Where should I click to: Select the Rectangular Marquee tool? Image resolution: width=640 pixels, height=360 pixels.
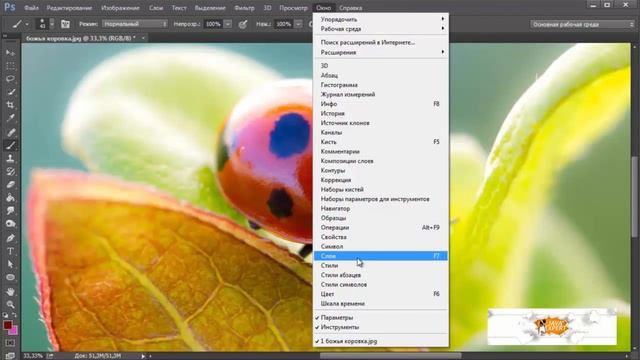pyautogui.click(x=10, y=66)
